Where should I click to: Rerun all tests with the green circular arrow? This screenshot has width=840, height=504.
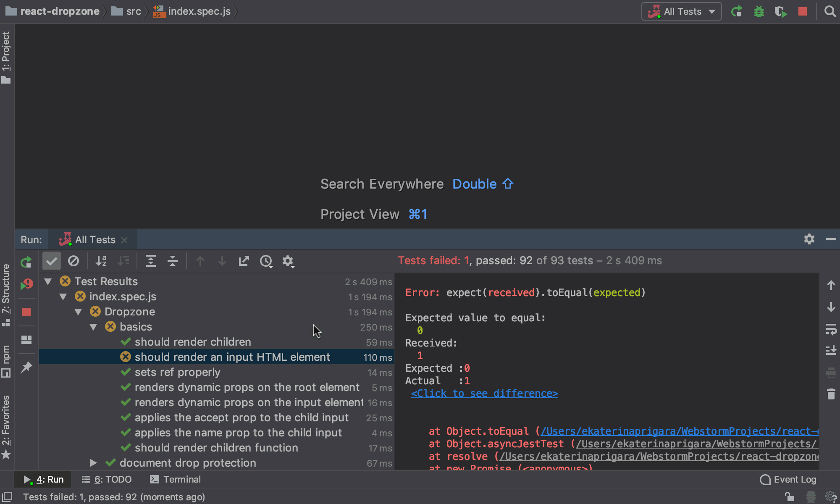pos(26,262)
